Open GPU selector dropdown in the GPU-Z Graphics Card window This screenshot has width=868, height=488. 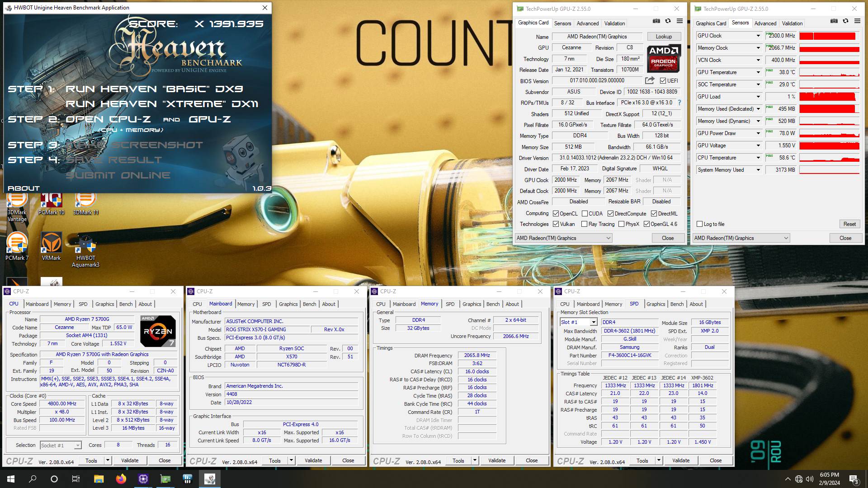(x=563, y=238)
